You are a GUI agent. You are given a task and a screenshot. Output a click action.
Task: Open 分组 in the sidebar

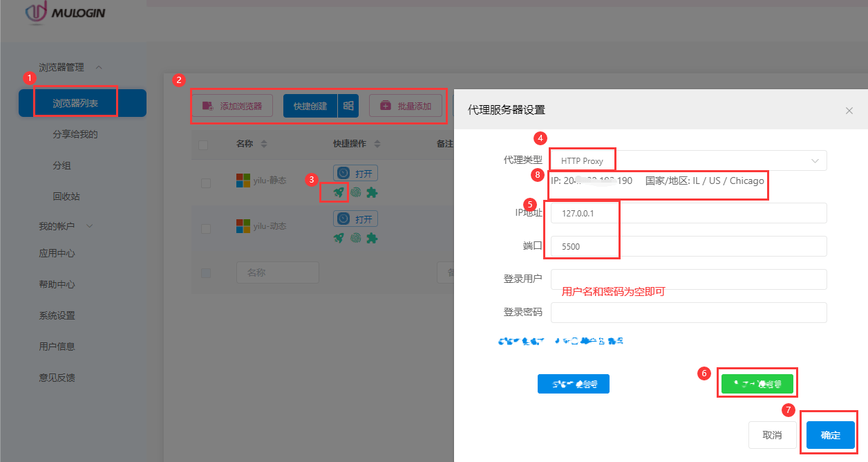point(62,165)
